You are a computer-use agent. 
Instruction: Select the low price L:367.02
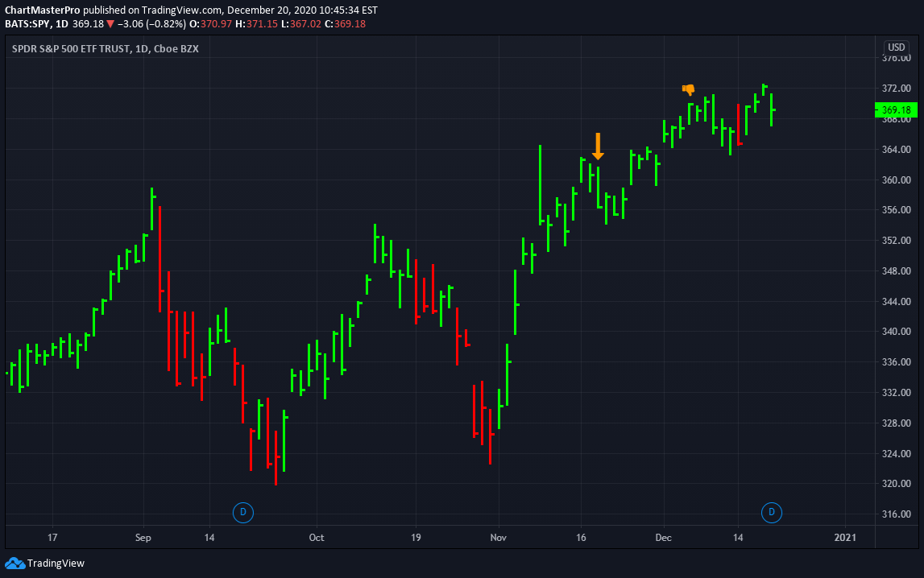click(x=301, y=24)
